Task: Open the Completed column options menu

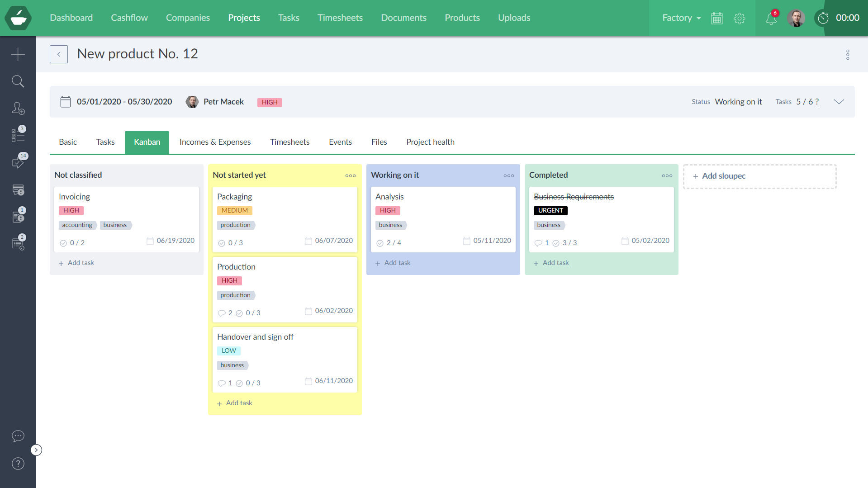Action: coord(667,175)
